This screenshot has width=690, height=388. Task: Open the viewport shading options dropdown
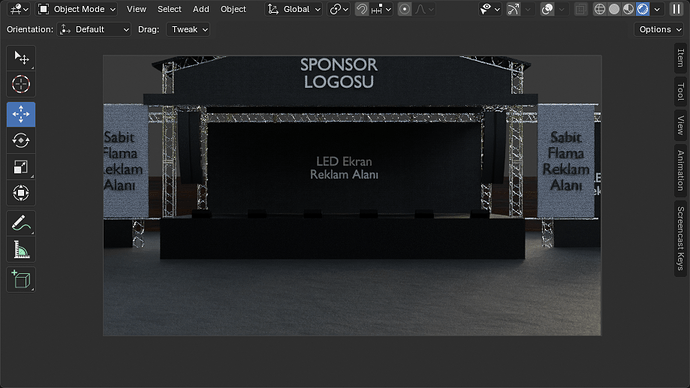click(x=657, y=9)
